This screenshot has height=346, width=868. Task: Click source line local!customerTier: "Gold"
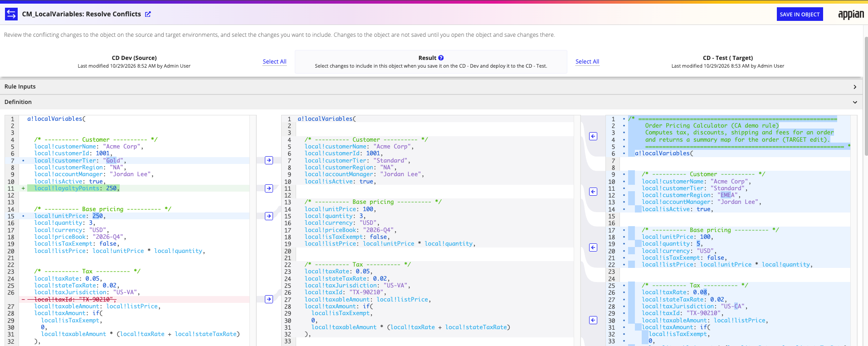point(80,161)
